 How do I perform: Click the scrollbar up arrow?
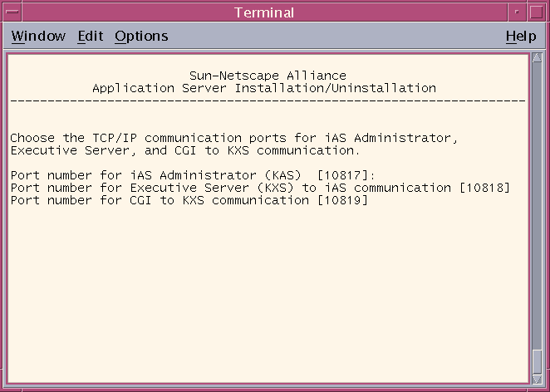click(x=537, y=57)
